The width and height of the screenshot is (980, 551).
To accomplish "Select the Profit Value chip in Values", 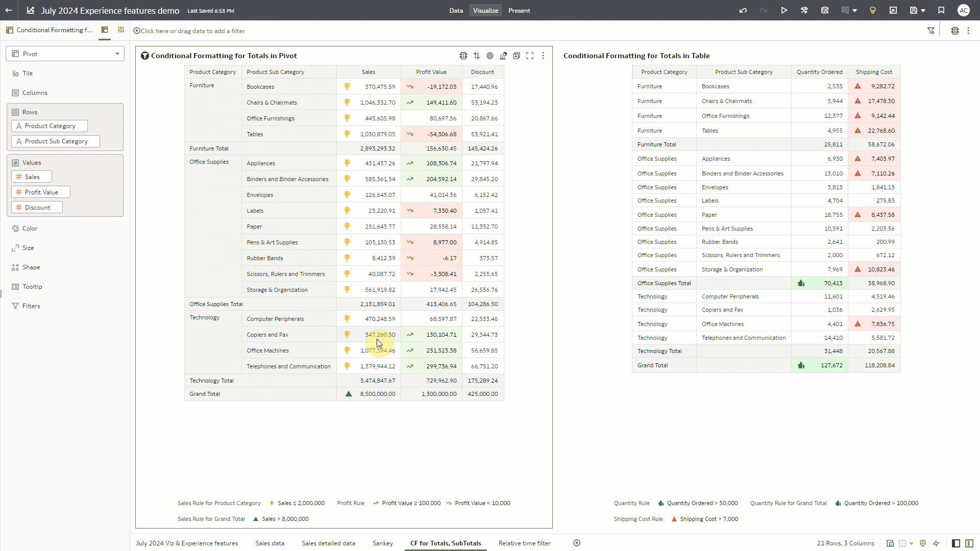I will coord(41,192).
